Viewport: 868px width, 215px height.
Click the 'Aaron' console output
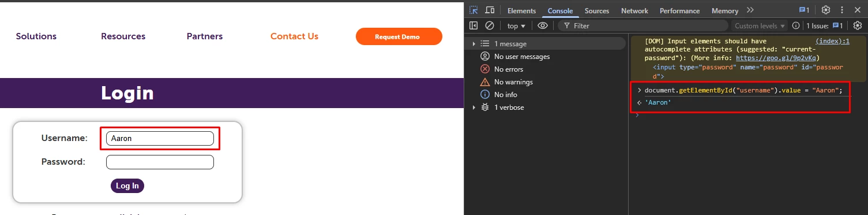658,102
